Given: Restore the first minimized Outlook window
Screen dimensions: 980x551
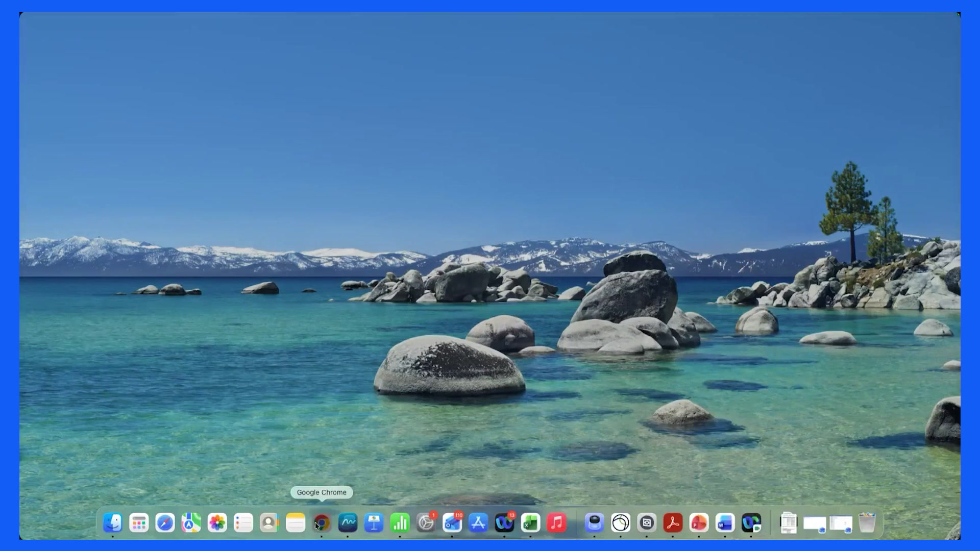Looking at the screenshot, I should coord(815,524).
